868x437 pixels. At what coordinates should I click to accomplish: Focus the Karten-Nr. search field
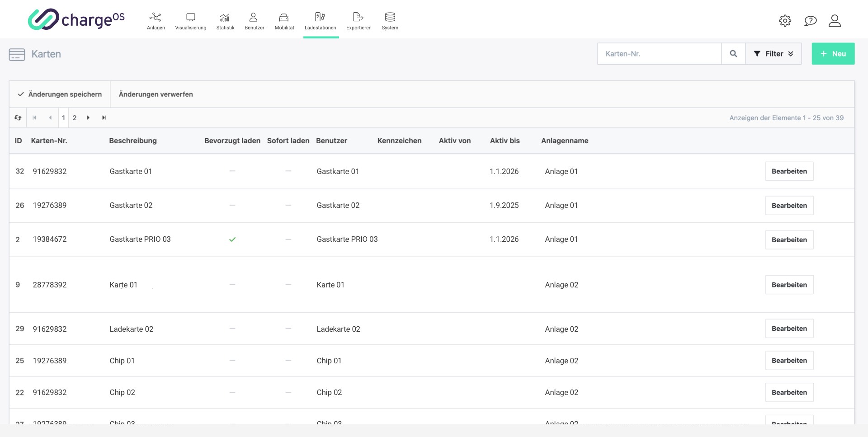click(659, 54)
